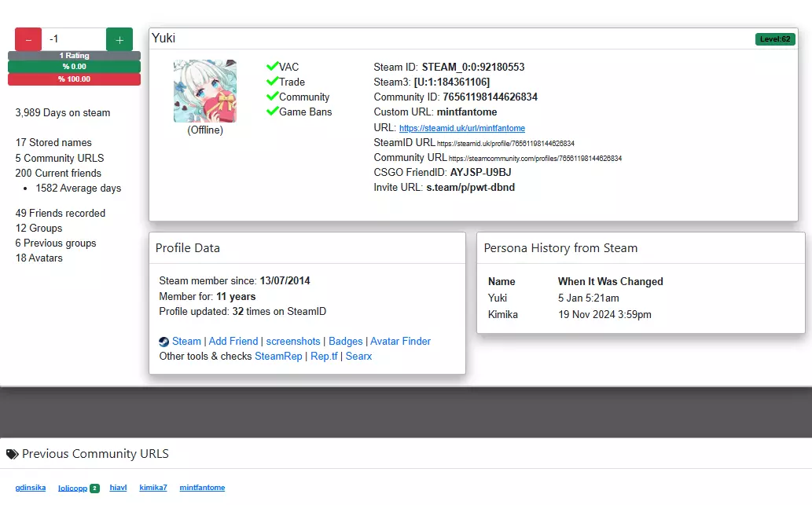Click the 5 Community URLS entry
812x505 pixels.
coord(60,159)
